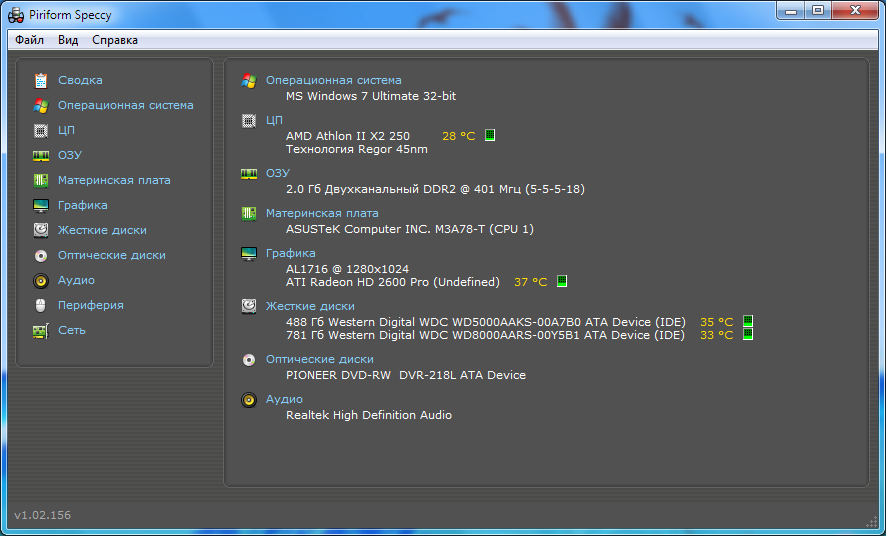Screen dimensions: 886x536
Task: Click the window resize grip in the corner
Action: click(x=871, y=522)
